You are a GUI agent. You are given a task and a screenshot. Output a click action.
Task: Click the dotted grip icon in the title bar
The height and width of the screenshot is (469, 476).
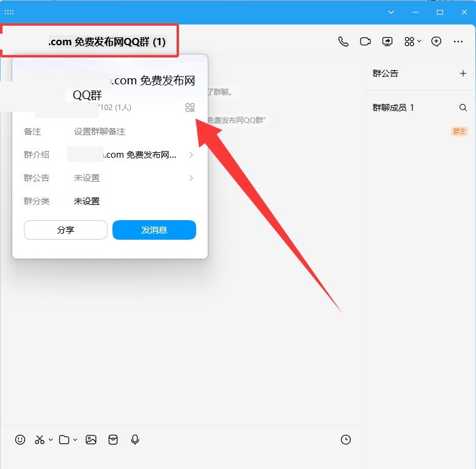[x=9, y=12]
